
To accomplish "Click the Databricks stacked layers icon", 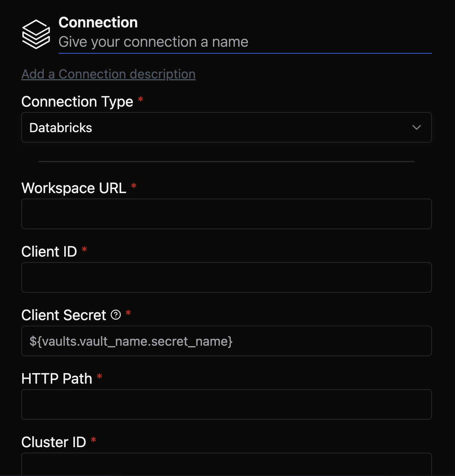I will pyautogui.click(x=36, y=34).
